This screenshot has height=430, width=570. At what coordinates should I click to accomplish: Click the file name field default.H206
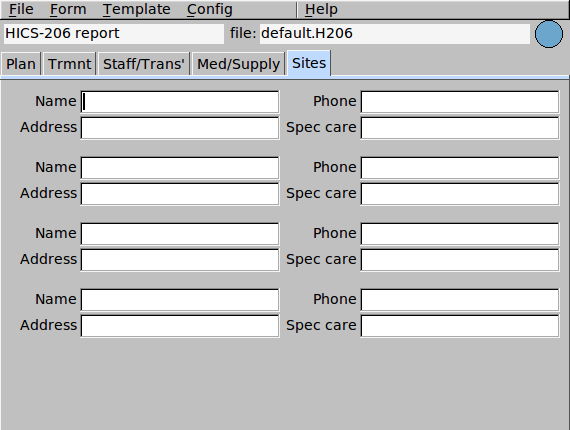[394, 34]
